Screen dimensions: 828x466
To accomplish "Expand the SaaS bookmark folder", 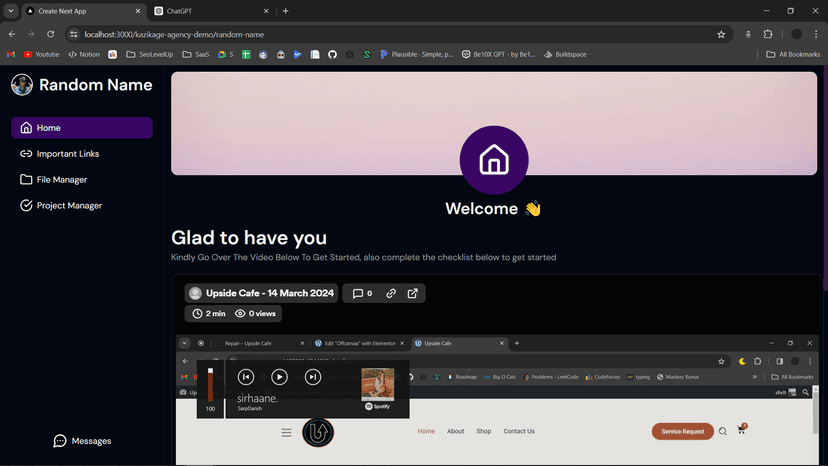I will (x=196, y=54).
